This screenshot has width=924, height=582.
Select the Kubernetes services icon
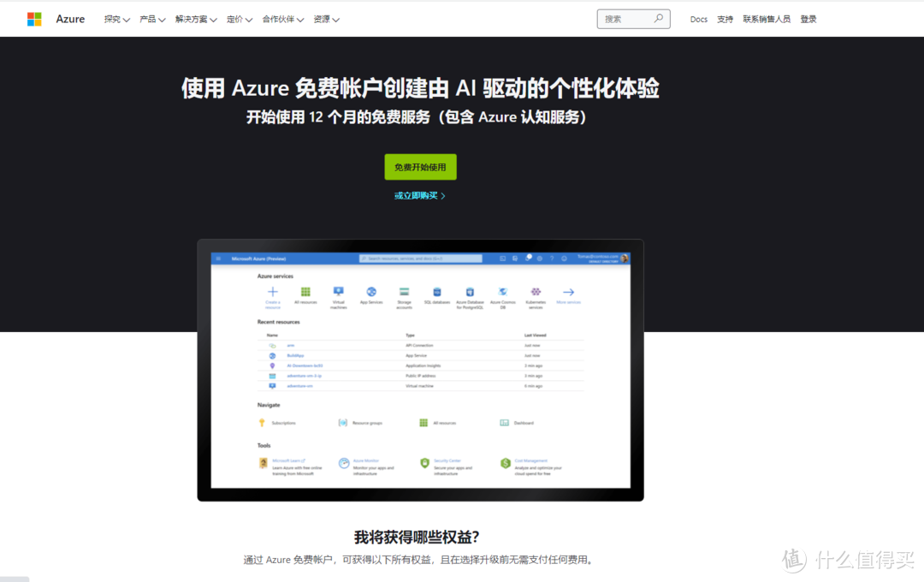[x=535, y=291]
